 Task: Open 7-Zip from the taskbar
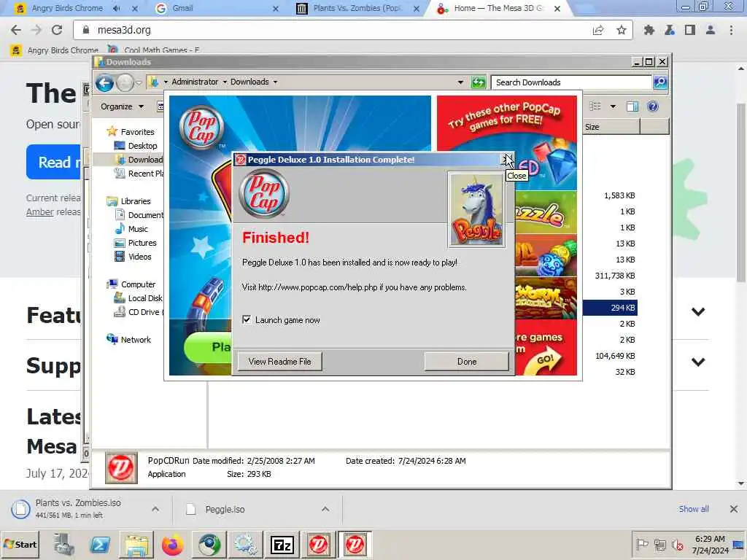[x=282, y=544]
